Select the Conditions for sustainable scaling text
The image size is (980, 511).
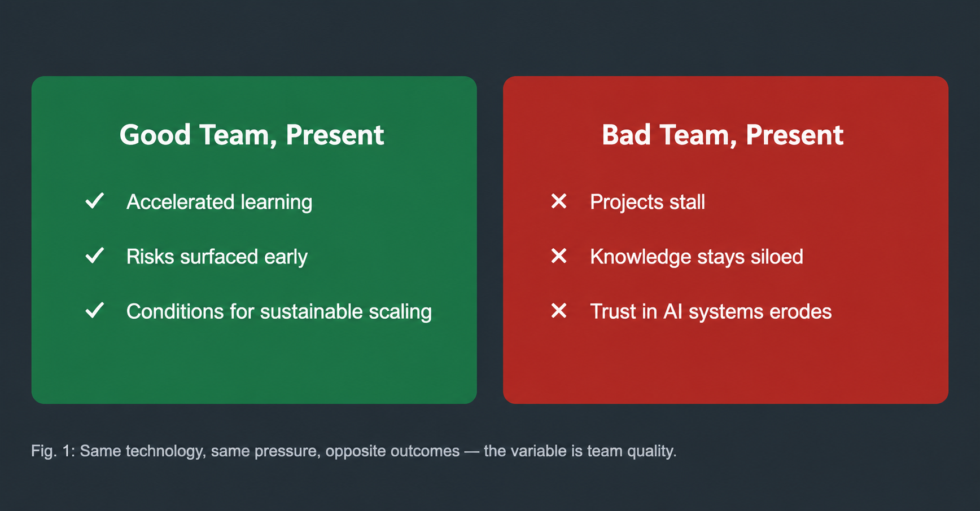tap(279, 311)
